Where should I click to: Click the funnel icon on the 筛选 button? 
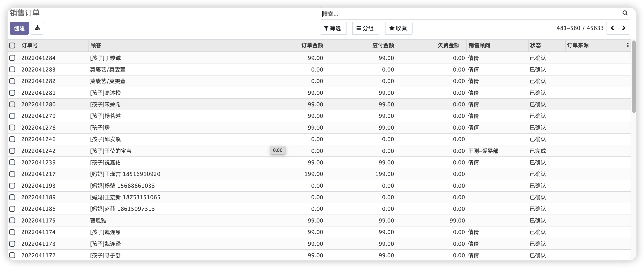click(x=326, y=28)
